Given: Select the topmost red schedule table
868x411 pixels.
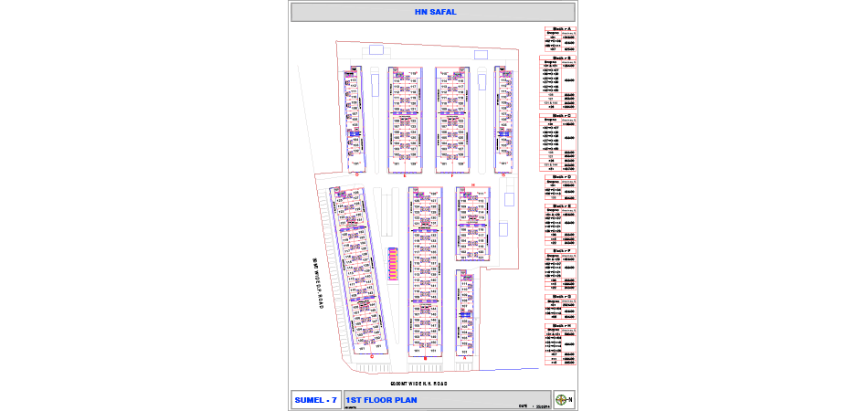Looking at the screenshot, I should [559, 40].
